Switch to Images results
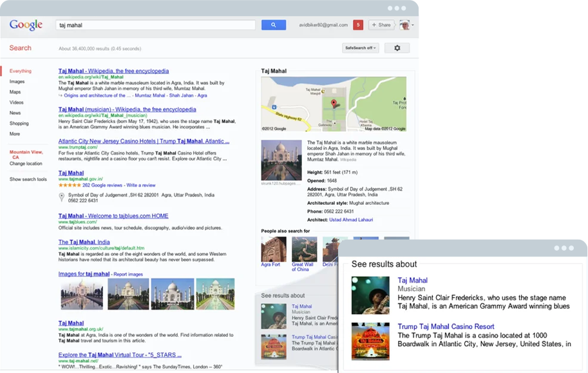The image size is (588, 373). point(17,81)
